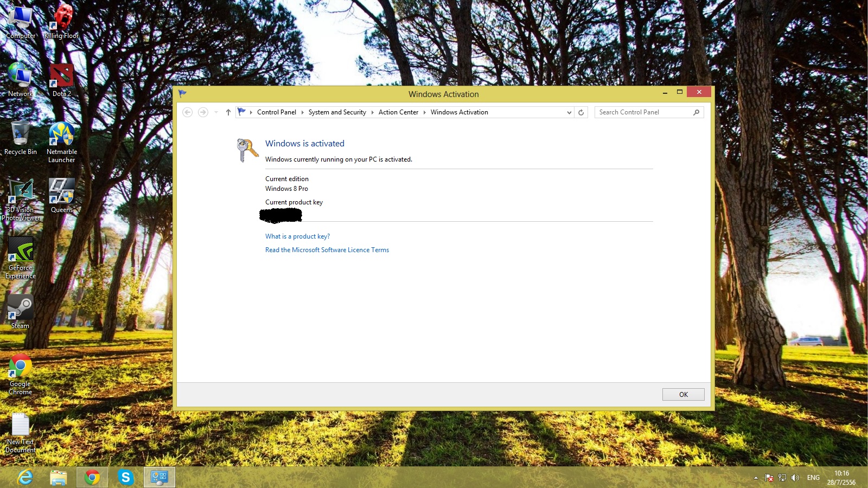Click the search magnifier icon
Viewport: 868px width, 488px height.
pyautogui.click(x=697, y=112)
